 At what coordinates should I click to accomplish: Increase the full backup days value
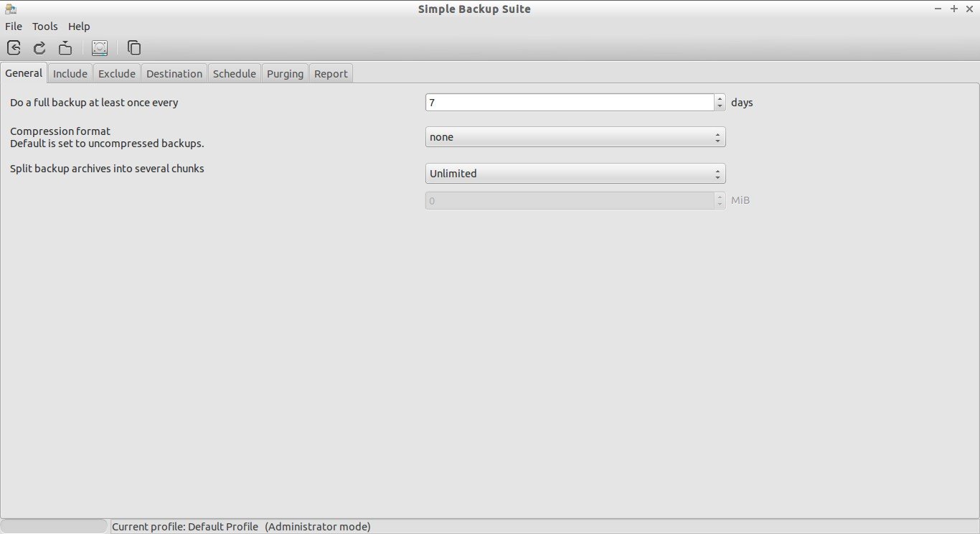[720, 98]
